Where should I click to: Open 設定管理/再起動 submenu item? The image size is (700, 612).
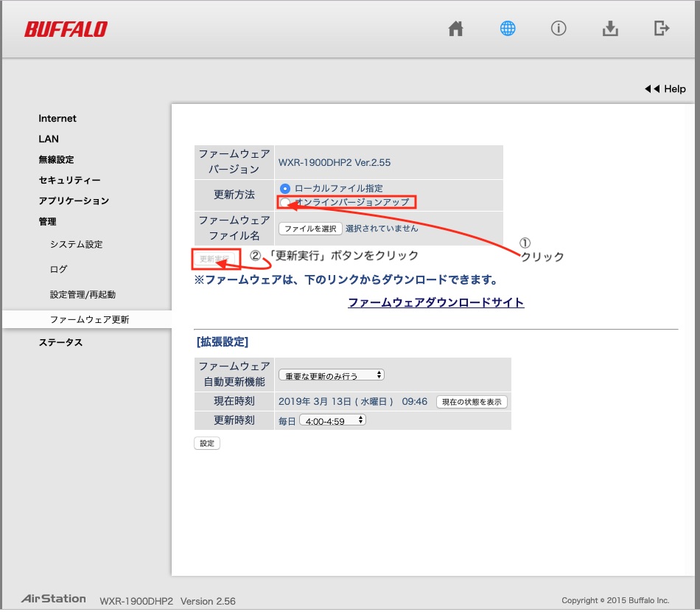coord(83,295)
